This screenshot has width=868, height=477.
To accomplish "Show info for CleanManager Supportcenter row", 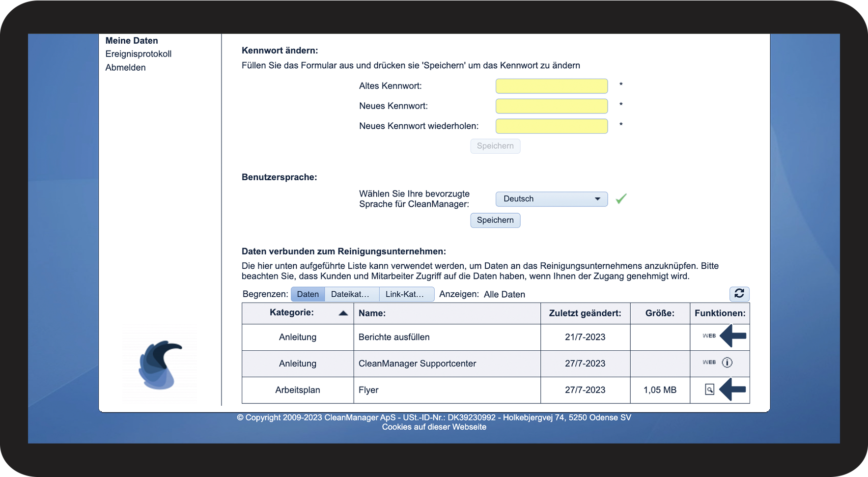I will coord(727,363).
